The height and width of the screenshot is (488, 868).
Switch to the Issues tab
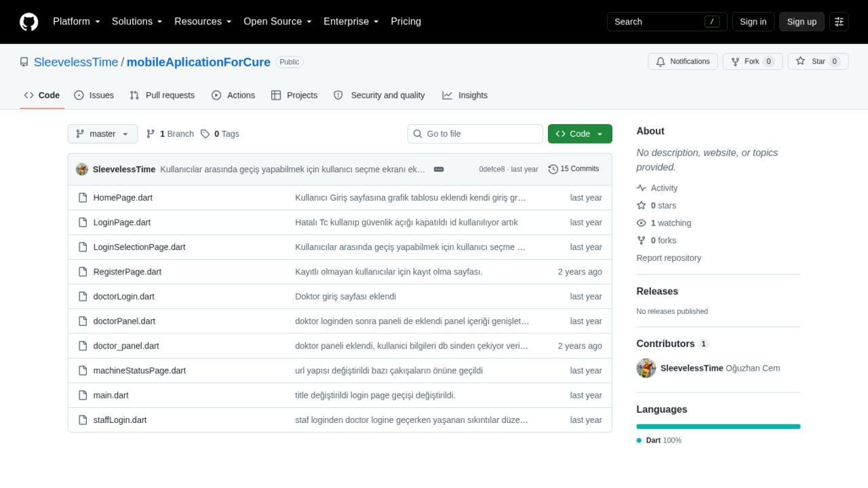94,96
